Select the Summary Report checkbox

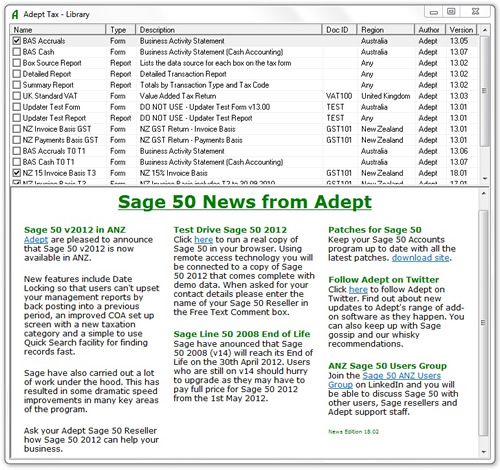click(x=16, y=85)
